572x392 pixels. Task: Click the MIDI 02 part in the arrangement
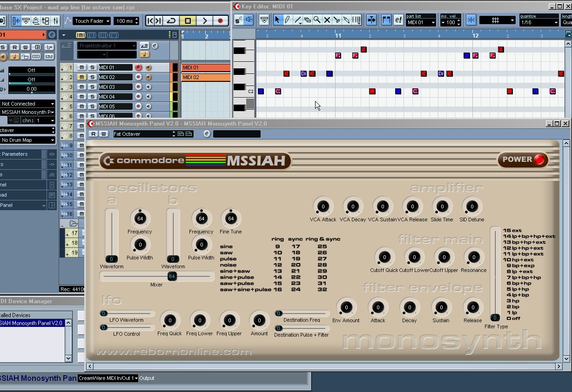tap(206, 77)
